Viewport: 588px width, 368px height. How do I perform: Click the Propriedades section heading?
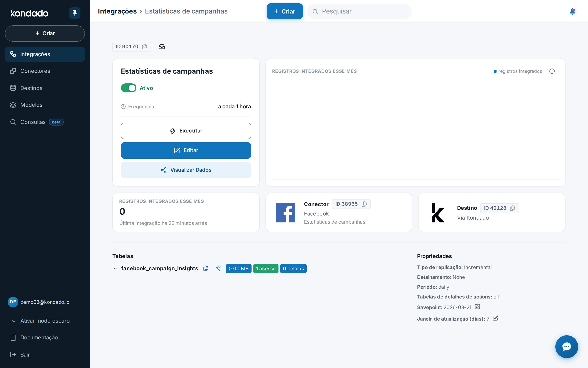pyautogui.click(x=434, y=256)
